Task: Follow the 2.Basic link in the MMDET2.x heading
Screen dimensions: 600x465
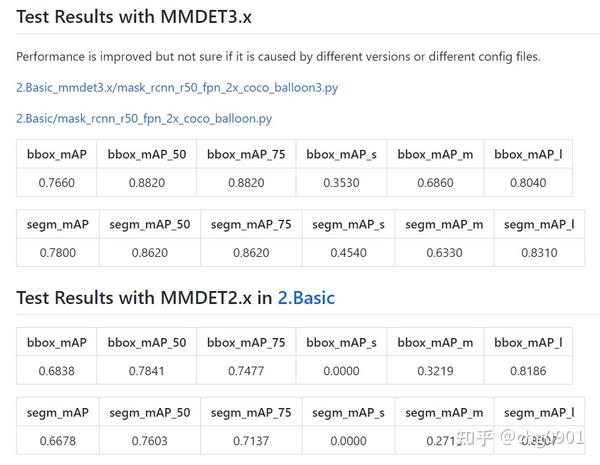Action: click(x=306, y=298)
